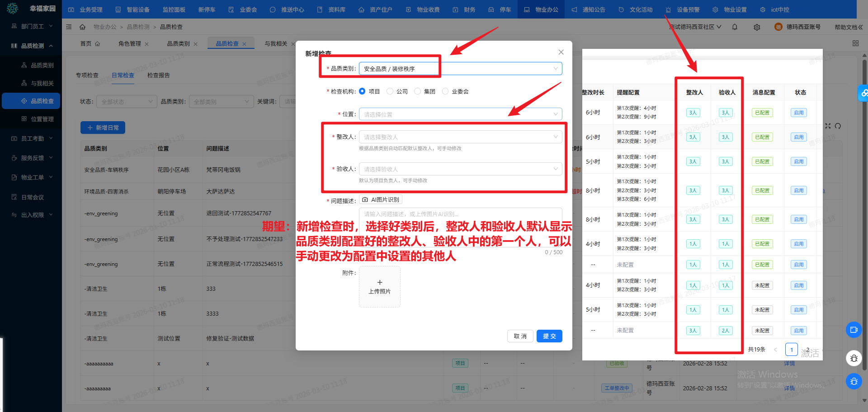The width and height of the screenshot is (868, 412).
Task: Select the 集团 radio option
Action: 417,91
